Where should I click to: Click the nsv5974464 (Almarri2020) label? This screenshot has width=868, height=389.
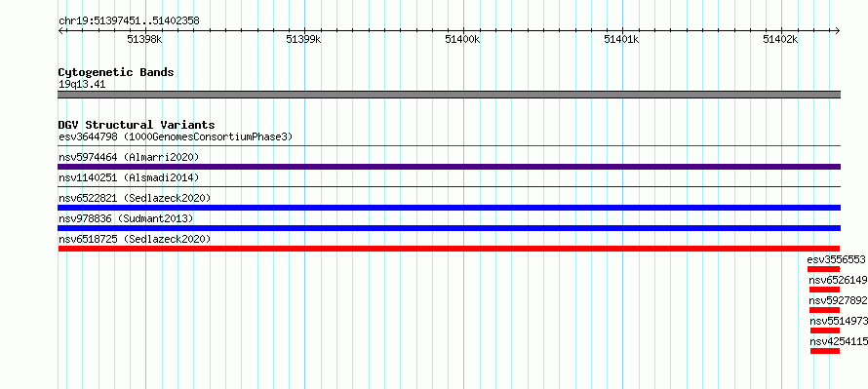129,157
